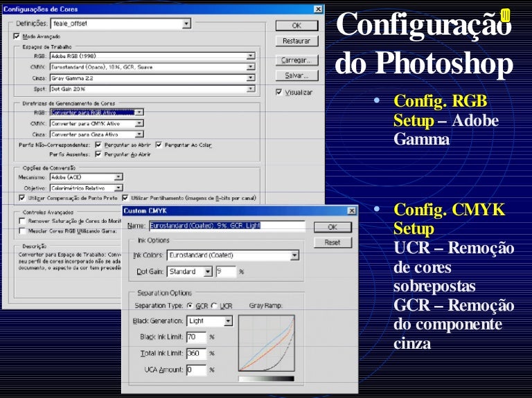
Task: Click the Carregar... button
Action: tap(296, 60)
